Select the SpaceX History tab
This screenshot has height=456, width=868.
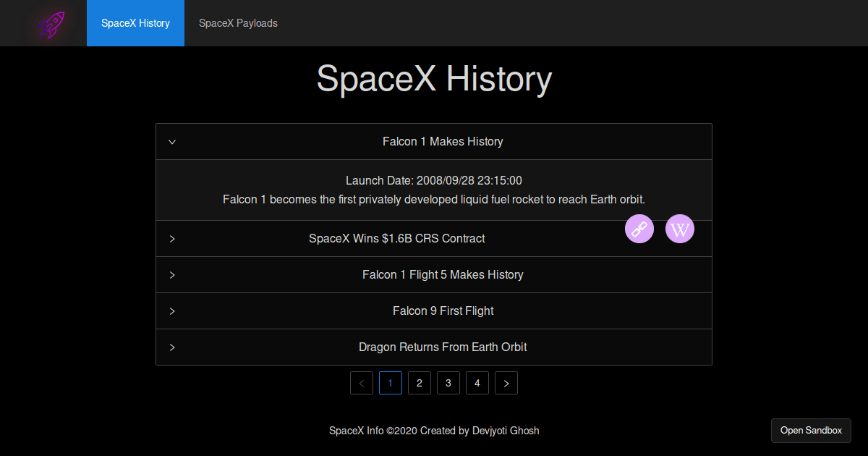click(135, 22)
